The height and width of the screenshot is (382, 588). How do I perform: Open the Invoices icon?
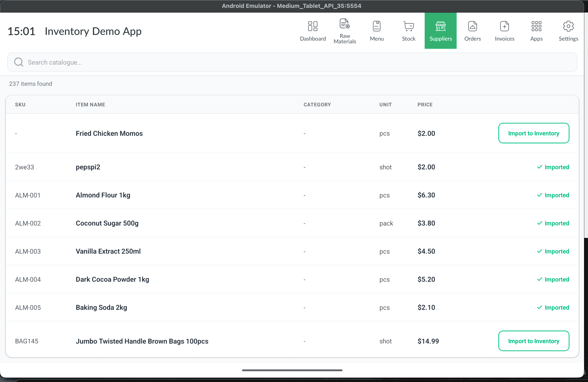[x=504, y=26]
